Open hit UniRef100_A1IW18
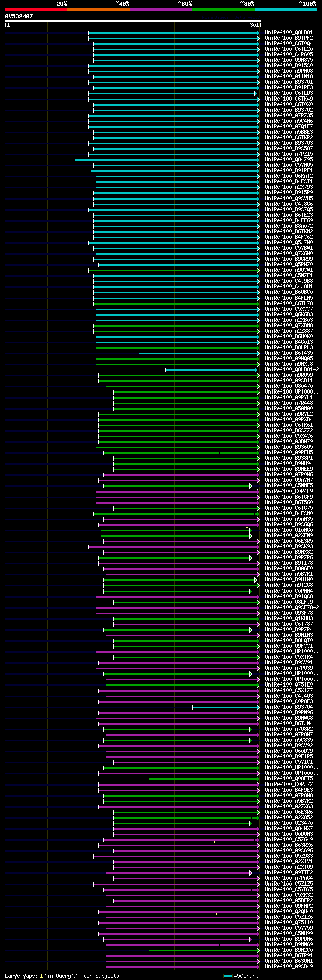The height and width of the screenshot is (980, 322). pyautogui.click(x=289, y=76)
